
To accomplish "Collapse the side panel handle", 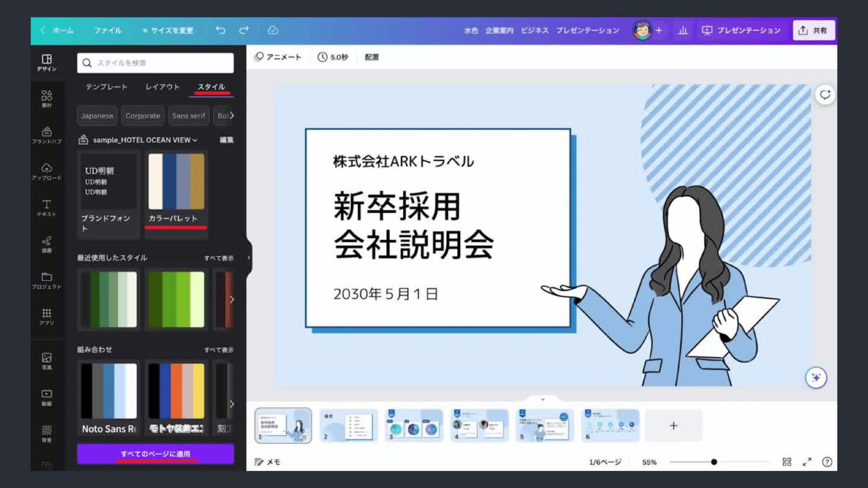I will coord(249,258).
